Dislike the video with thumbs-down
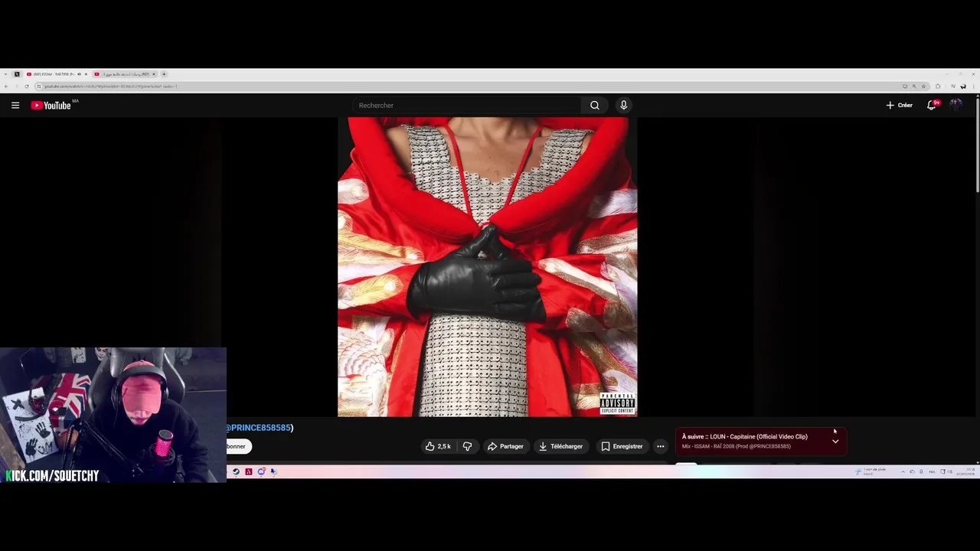Viewport: 980px width, 551px height. pyautogui.click(x=467, y=446)
